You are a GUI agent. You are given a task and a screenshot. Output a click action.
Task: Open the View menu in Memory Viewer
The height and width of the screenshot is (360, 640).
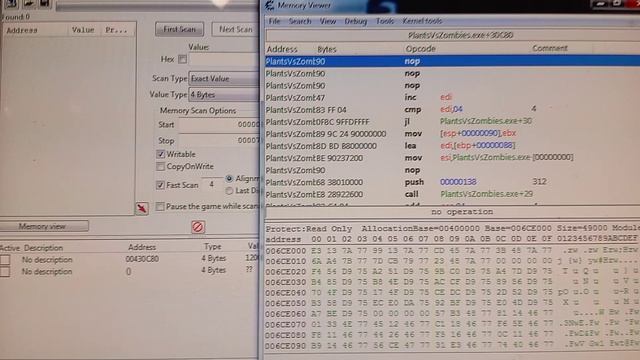pos(328,21)
